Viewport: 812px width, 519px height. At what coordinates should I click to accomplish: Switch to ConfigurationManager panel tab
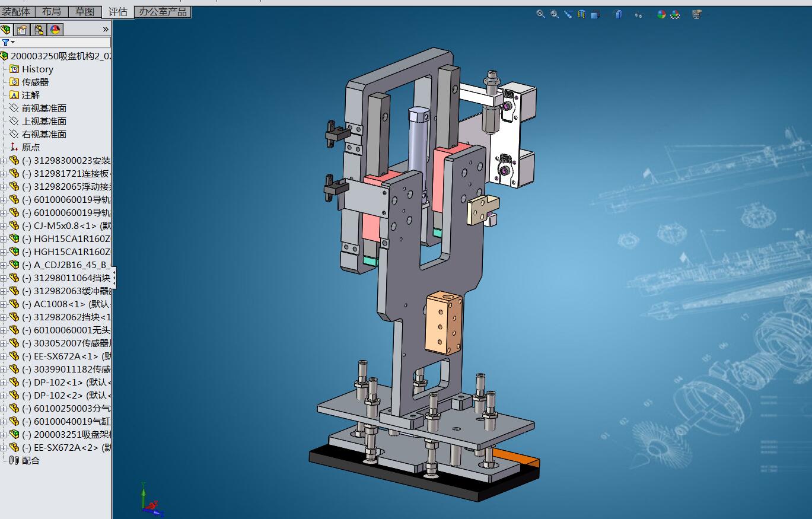tap(39, 29)
